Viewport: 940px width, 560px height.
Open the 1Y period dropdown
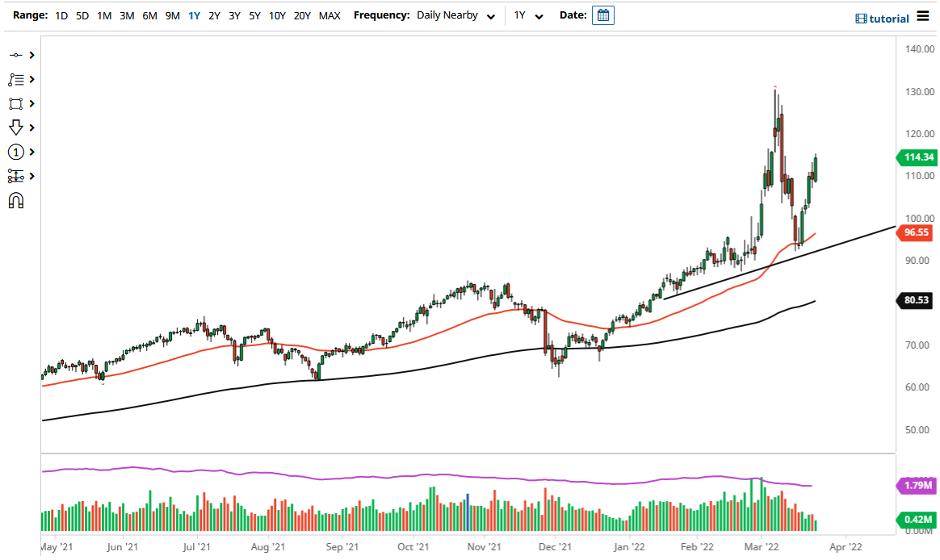click(x=530, y=15)
